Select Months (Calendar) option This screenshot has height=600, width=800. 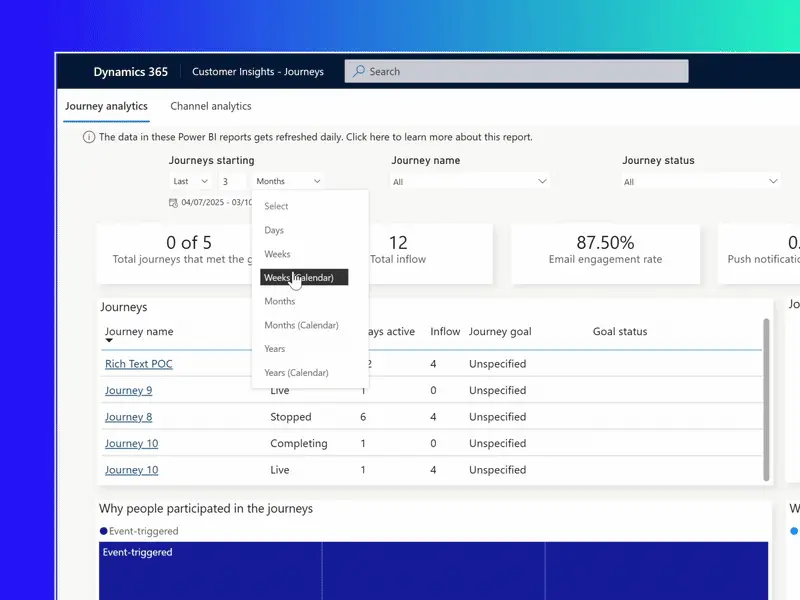(x=301, y=325)
